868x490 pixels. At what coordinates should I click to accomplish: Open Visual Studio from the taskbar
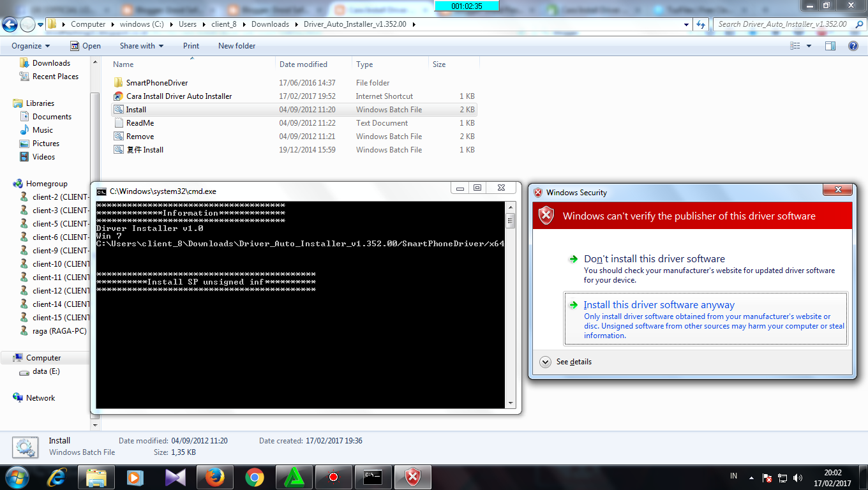(175, 477)
